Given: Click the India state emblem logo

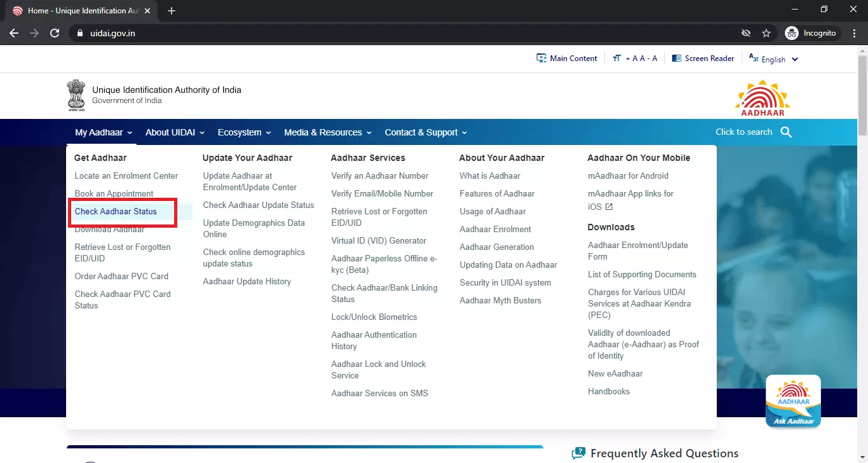Looking at the screenshot, I should [x=76, y=95].
